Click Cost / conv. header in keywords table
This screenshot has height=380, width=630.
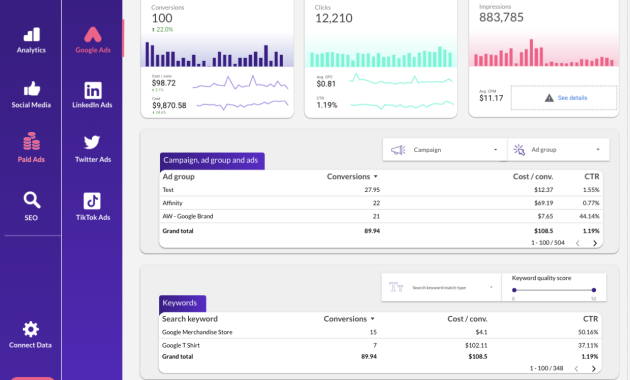pyautogui.click(x=467, y=319)
